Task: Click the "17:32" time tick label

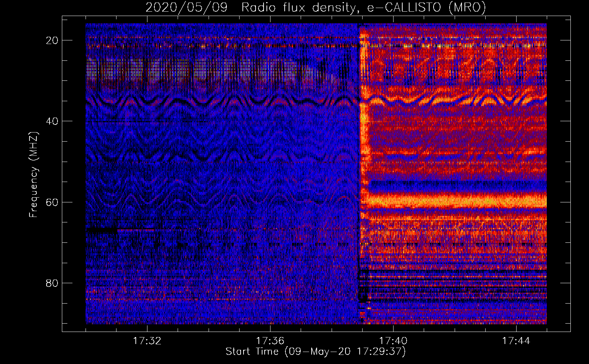Action: click(x=147, y=341)
